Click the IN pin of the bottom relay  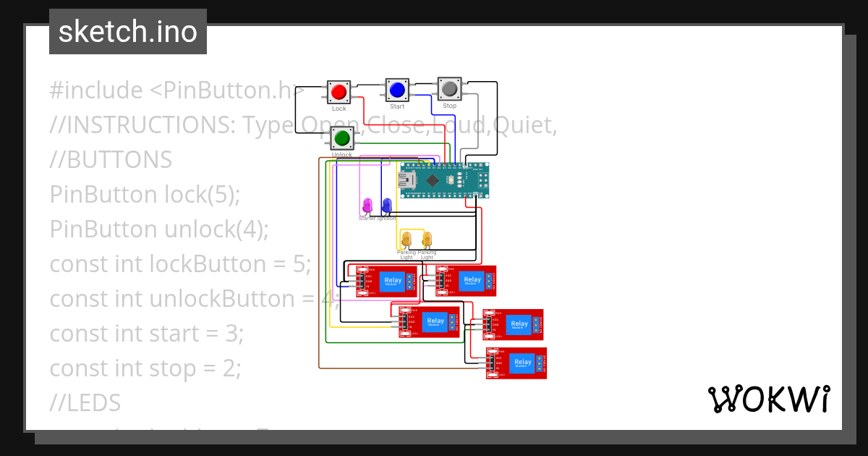tap(492, 367)
